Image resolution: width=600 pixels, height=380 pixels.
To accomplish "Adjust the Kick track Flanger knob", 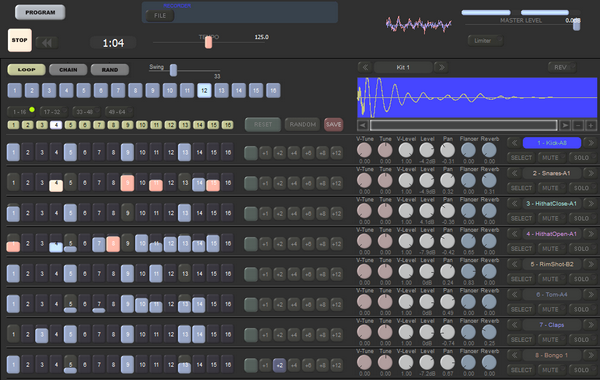I will click(468, 150).
